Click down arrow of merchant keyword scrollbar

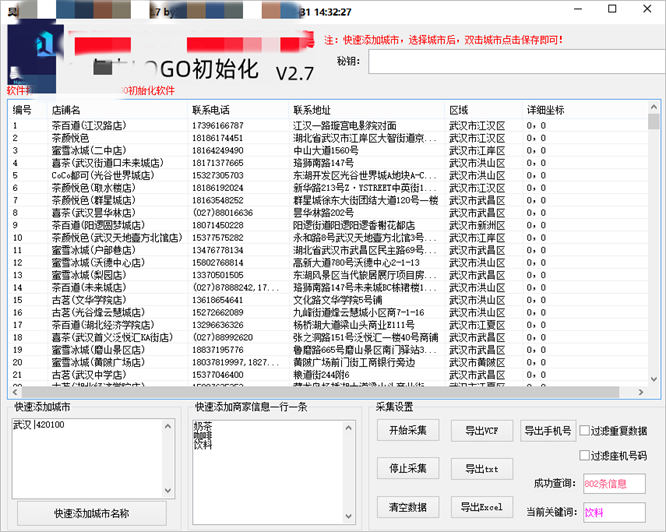(349, 516)
